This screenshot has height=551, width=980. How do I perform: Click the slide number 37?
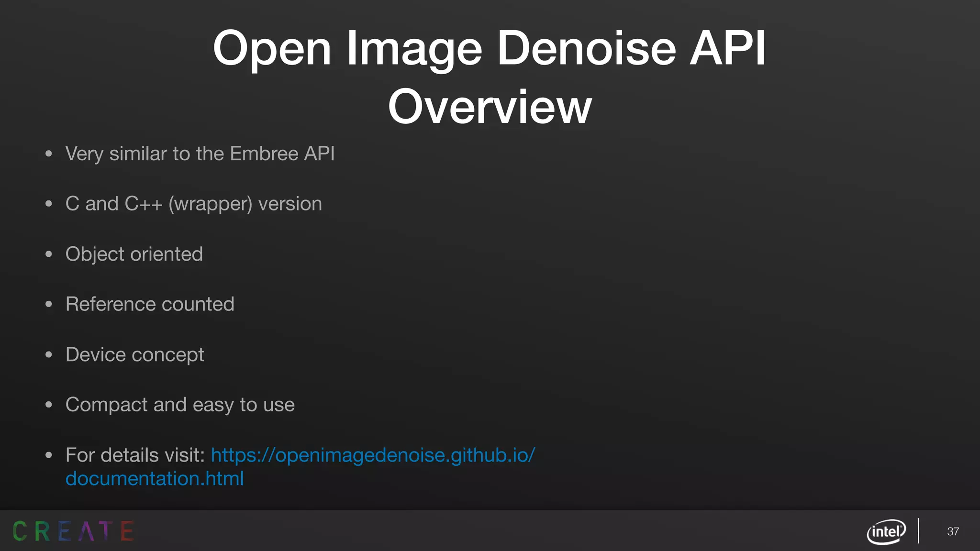point(953,531)
